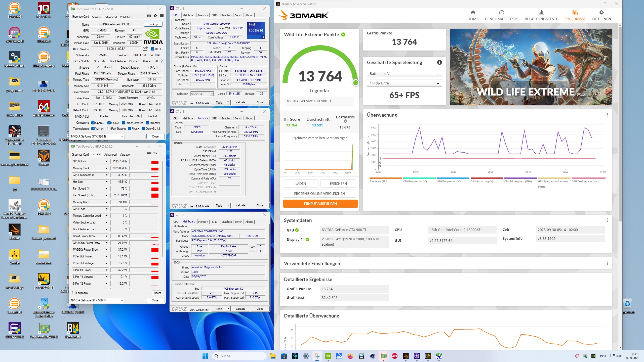Select the SPD tab in middle CPU-Z window

tap(214, 118)
